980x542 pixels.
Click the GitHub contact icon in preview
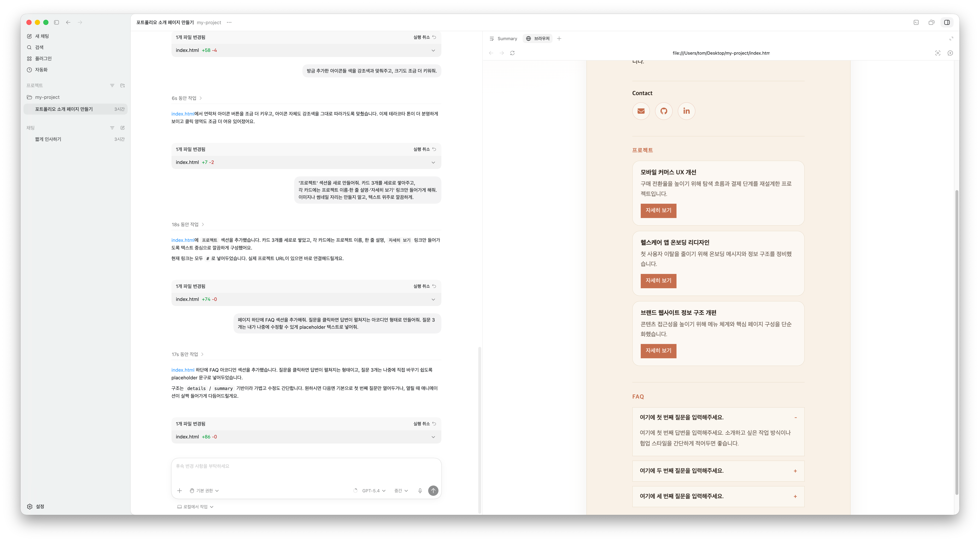[663, 111]
